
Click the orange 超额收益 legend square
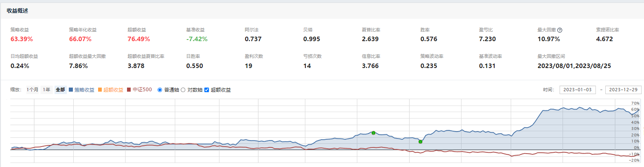tap(100, 90)
